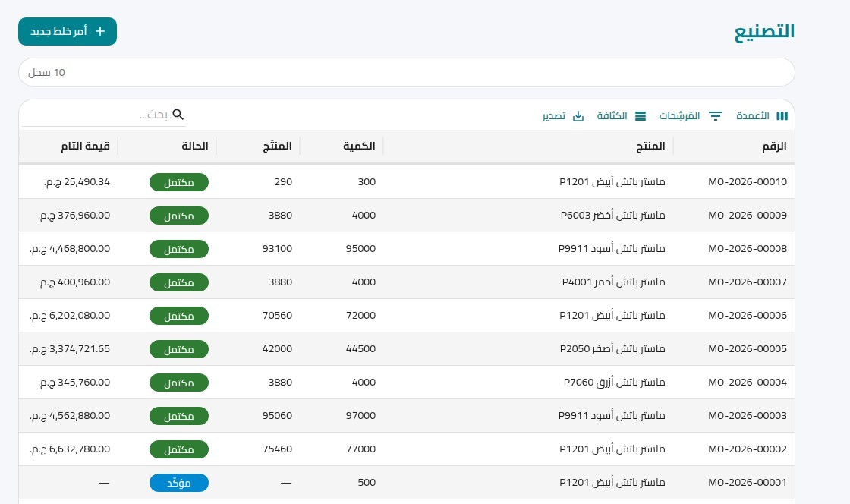This screenshot has height=504, width=850.
Task: Open the الكثافة density menu
Action: coord(622,116)
